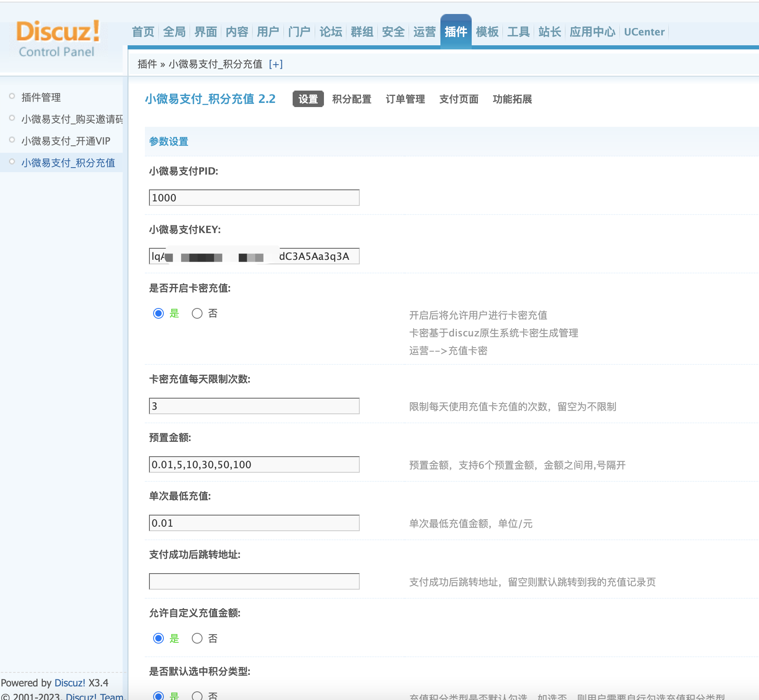Screen dimensions: 759x700
Task: Select the 设置 sub-tab
Action: coord(308,99)
